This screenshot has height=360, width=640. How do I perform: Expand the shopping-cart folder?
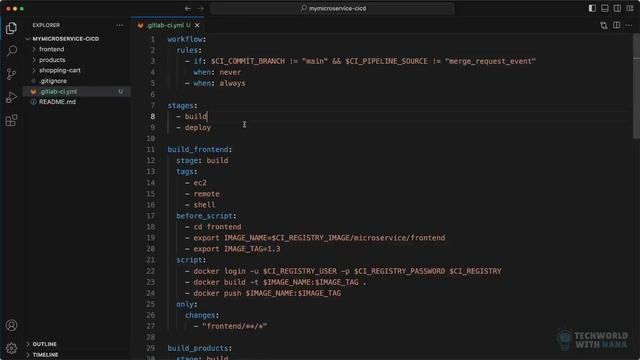[x=60, y=70]
